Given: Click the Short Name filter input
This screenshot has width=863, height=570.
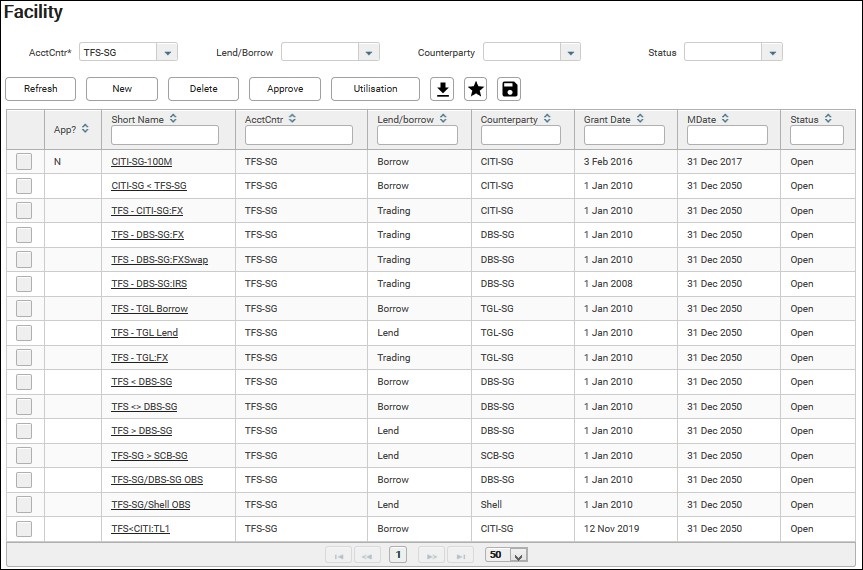Looking at the screenshot, I should pos(165,135).
